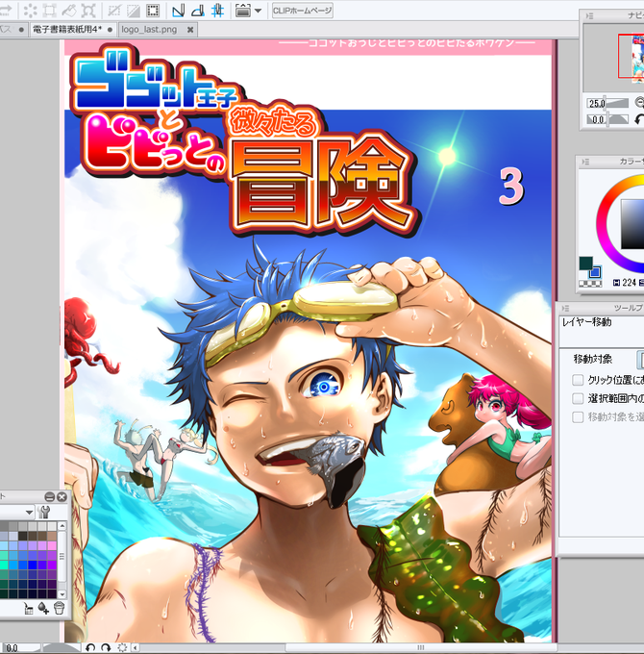Screen dimensions: 644x654
Task: Select the scale/transform square icon in toolbar
Action: [50, 11]
